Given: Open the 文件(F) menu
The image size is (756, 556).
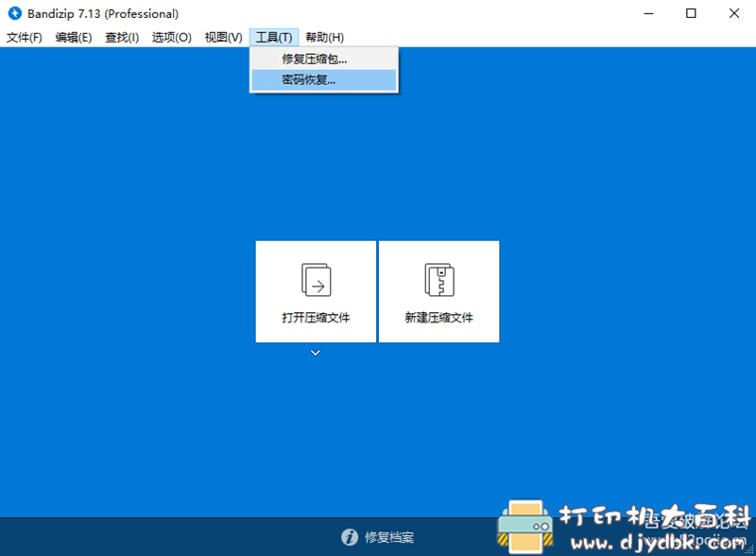Looking at the screenshot, I should (x=25, y=38).
